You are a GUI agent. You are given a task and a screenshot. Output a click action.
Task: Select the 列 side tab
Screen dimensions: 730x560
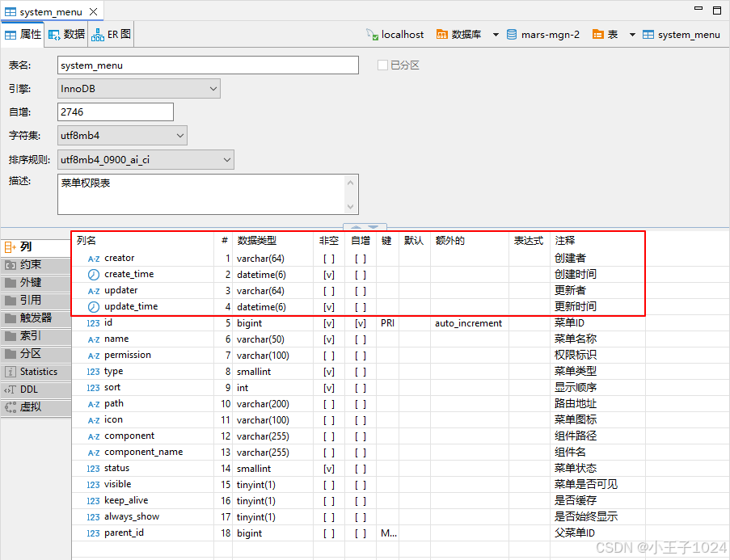(x=36, y=247)
